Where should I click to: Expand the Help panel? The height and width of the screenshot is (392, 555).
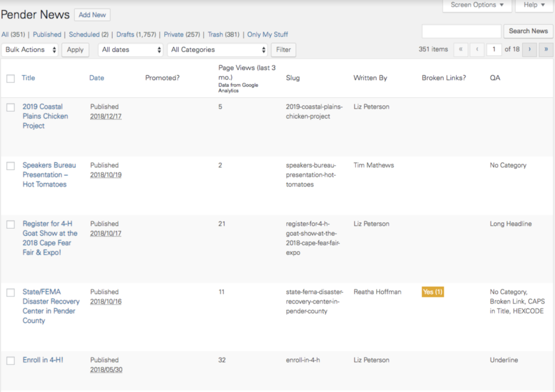pyautogui.click(x=534, y=5)
